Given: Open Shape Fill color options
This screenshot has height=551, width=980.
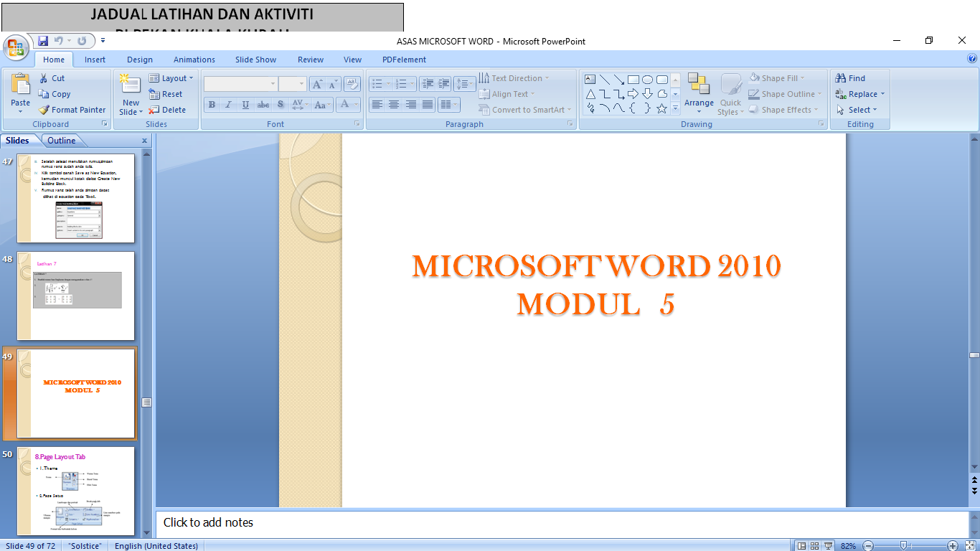Looking at the screenshot, I should click(x=777, y=78).
